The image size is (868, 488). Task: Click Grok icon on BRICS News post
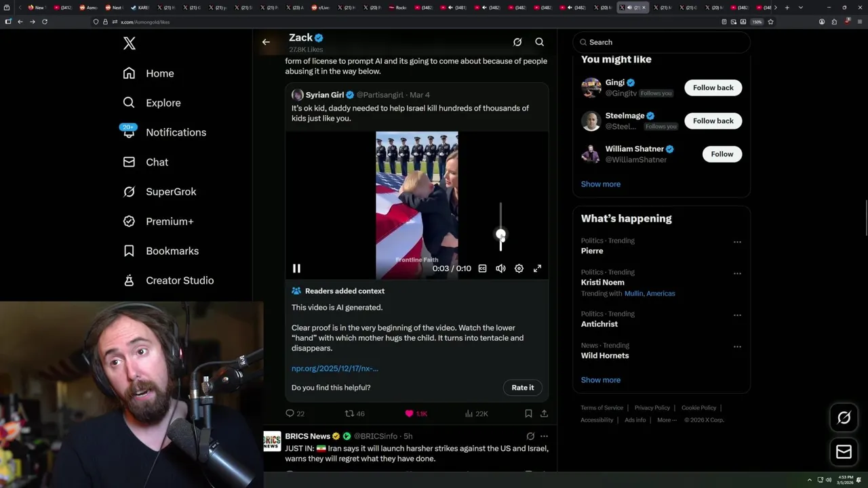(530, 436)
